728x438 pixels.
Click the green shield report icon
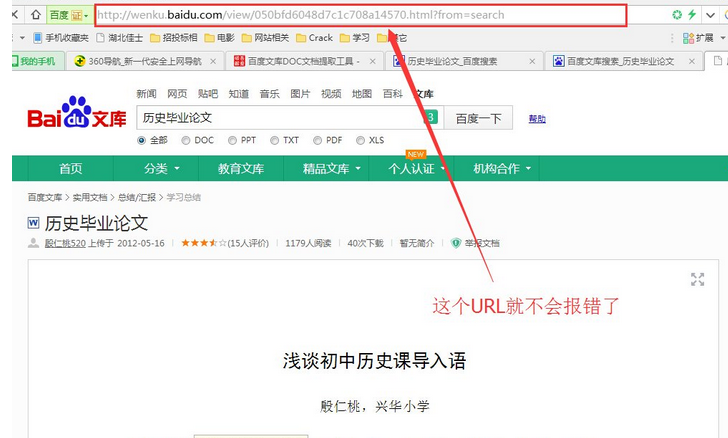456,243
